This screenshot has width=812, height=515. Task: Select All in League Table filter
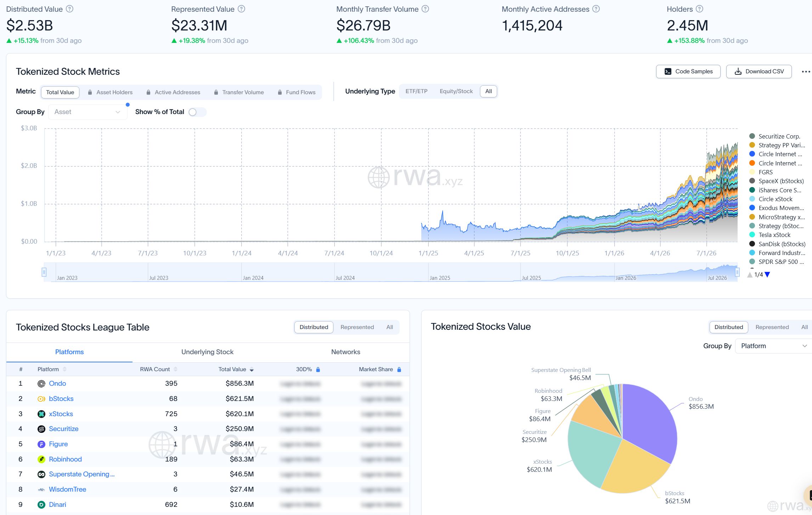tap(389, 327)
